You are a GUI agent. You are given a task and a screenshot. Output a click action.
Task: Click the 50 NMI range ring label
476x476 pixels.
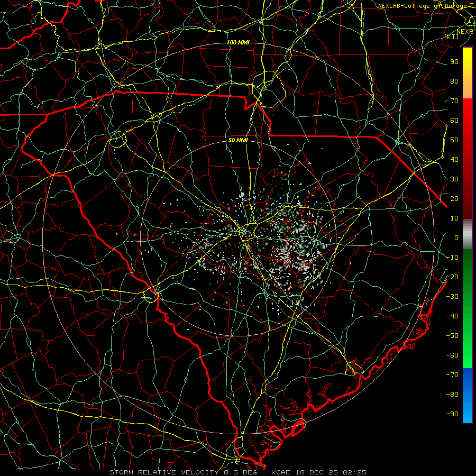pos(238,140)
